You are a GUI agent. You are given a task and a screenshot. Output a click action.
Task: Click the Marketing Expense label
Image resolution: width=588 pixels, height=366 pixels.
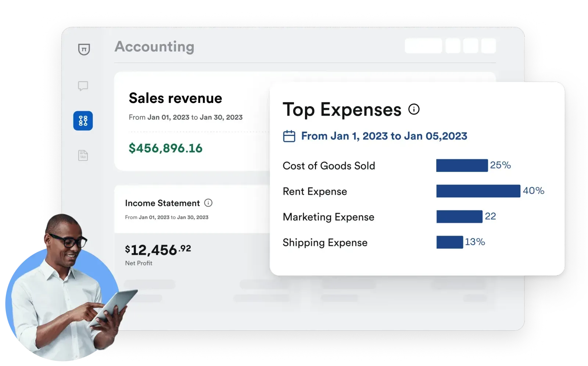point(329,217)
